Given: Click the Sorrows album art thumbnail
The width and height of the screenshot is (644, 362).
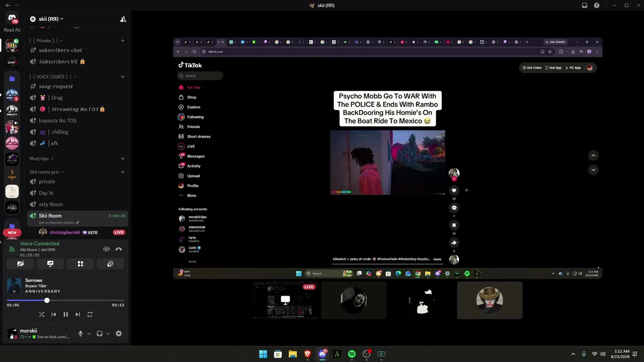Looking at the screenshot, I should click(15, 286).
